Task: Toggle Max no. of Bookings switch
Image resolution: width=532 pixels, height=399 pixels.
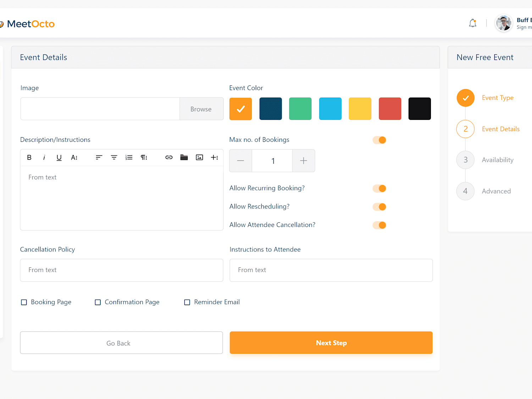Action: 379,140
